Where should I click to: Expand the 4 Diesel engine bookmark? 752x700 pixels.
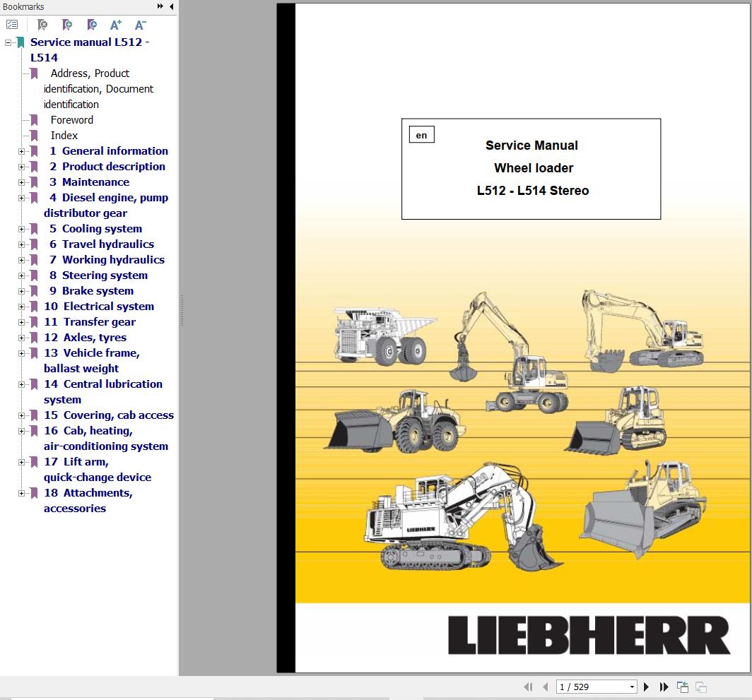point(21,198)
